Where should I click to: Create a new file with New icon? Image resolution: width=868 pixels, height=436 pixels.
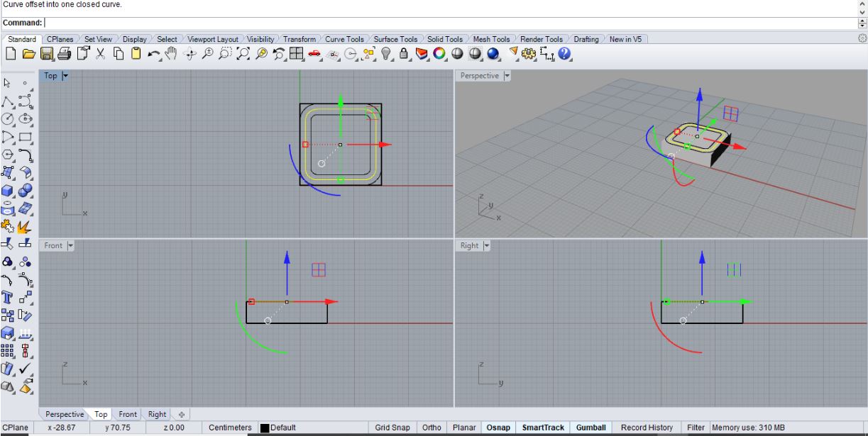pos(12,53)
